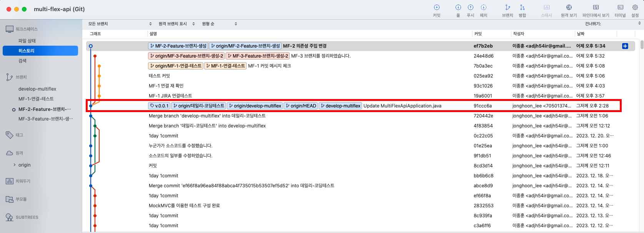Select 'Update MultiFlexApiApplication.java' commit

[x=361, y=106]
